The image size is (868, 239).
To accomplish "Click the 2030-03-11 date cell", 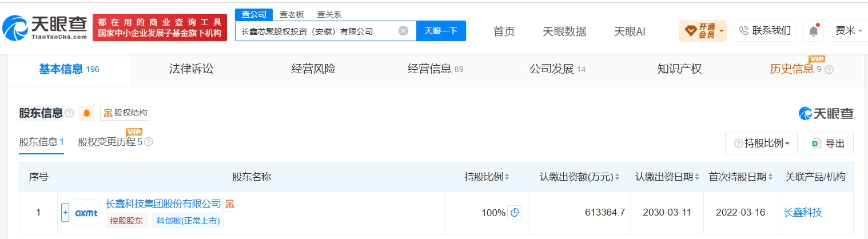I will coord(667,213).
